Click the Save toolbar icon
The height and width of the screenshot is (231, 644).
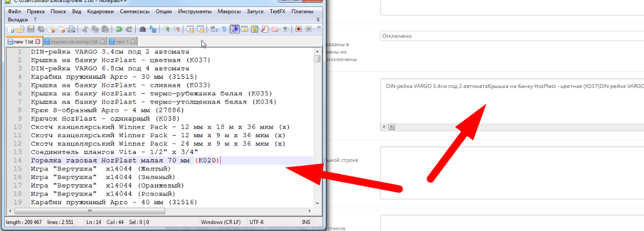point(31,29)
